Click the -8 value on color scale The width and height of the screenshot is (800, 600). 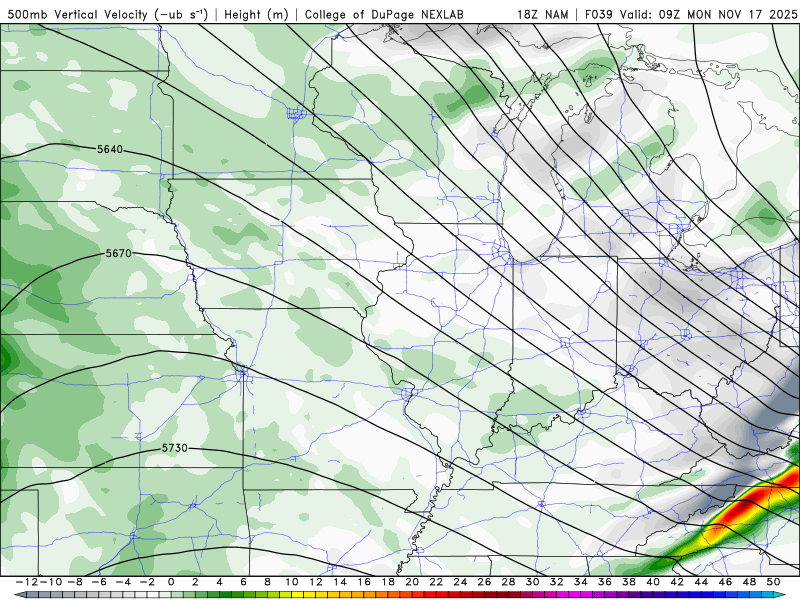click(x=75, y=582)
